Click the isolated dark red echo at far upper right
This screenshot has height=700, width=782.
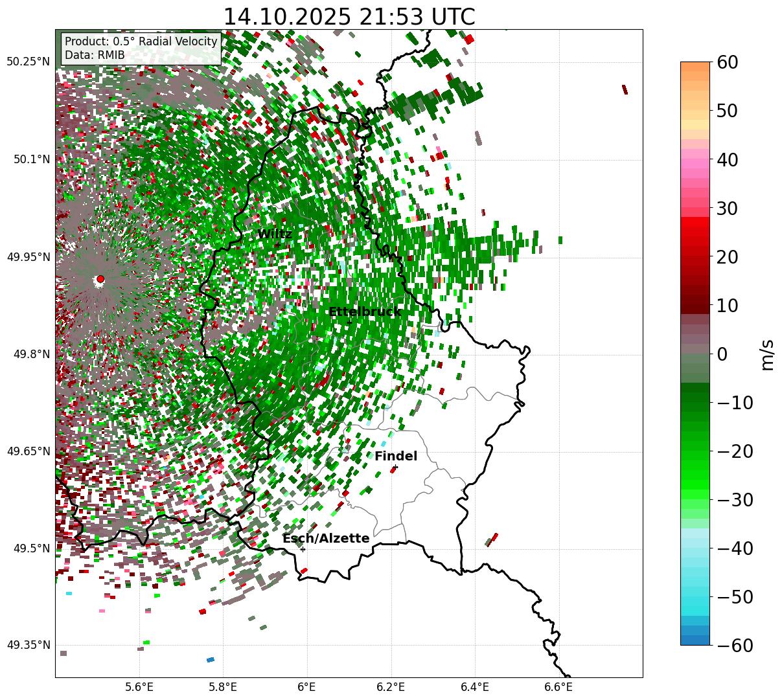click(x=625, y=89)
